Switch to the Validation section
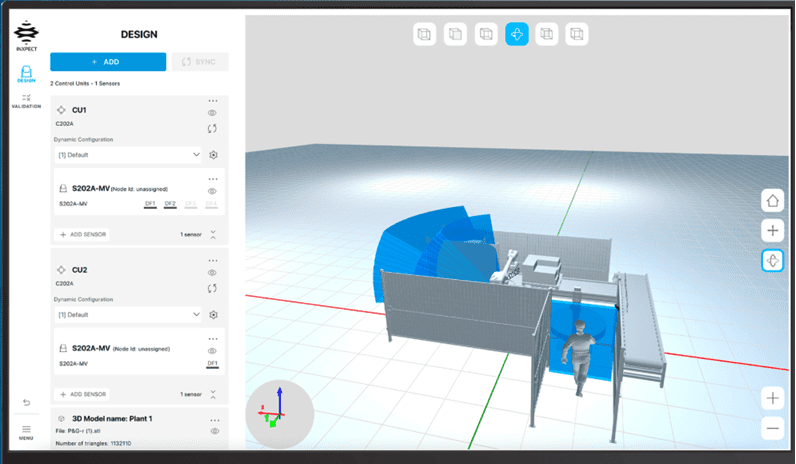This screenshot has height=464, width=796. (26, 101)
